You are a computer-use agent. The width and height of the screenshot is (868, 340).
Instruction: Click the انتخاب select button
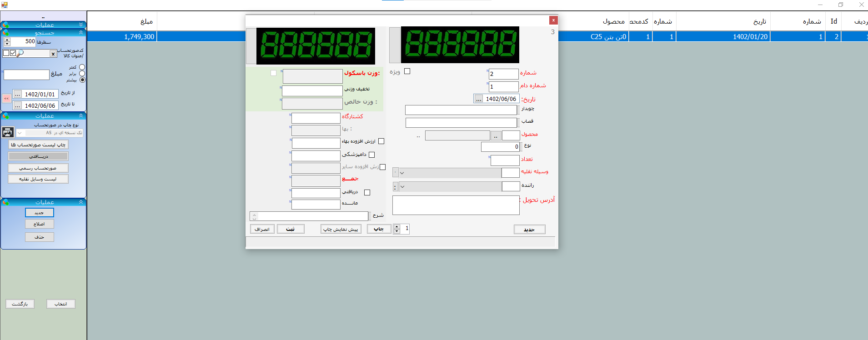(61, 304)
